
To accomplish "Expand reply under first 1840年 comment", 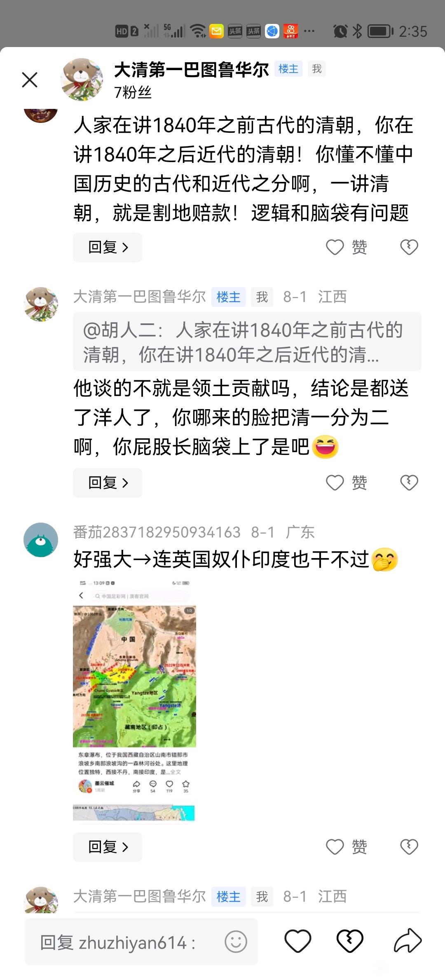I will point(108,247).
